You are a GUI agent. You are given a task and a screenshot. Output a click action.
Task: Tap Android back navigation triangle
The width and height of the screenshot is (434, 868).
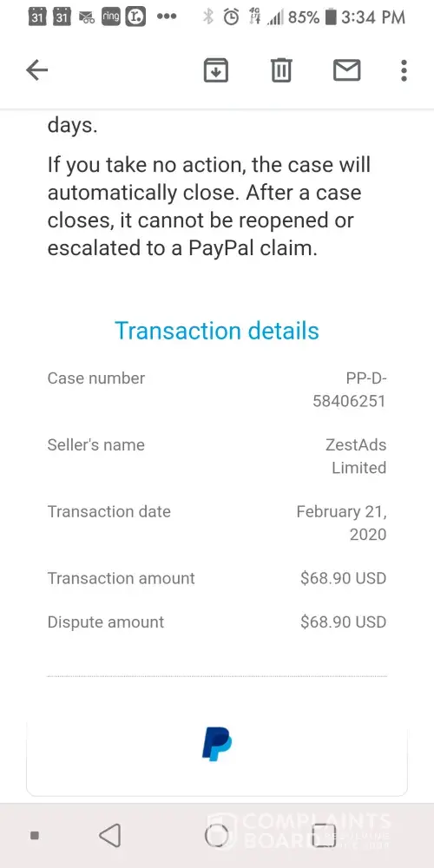(109, 835)
